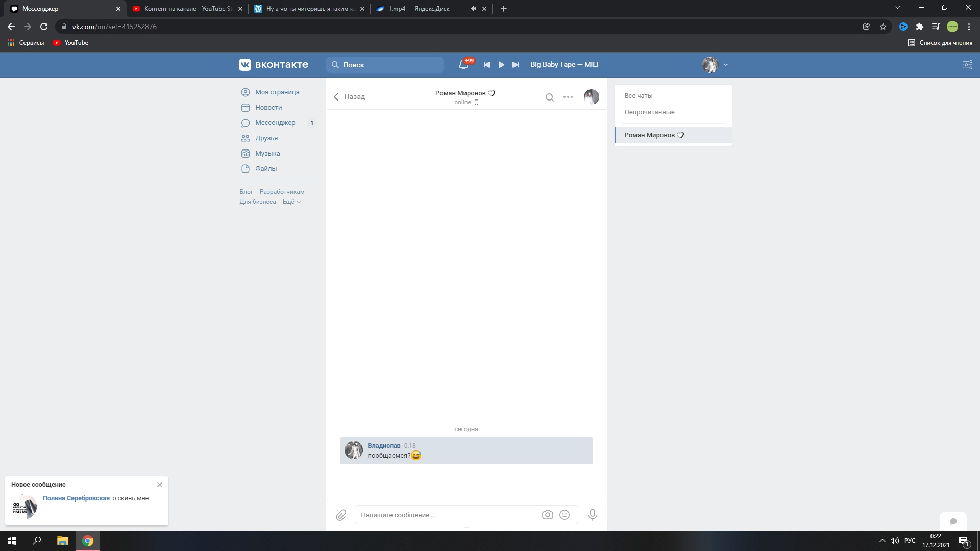Screen dimensions: 980x551
Task: Go to the previous track
Action: point(486,65)
